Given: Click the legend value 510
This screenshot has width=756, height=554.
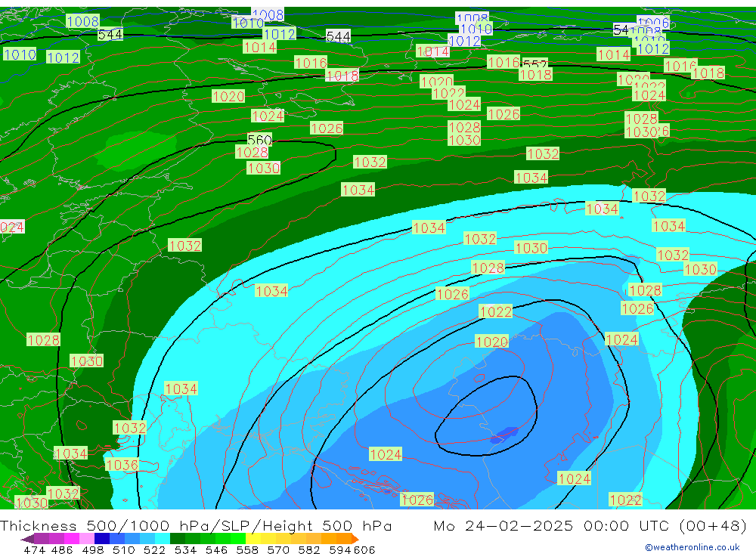Looking at the screenshot, I should 123,549.
